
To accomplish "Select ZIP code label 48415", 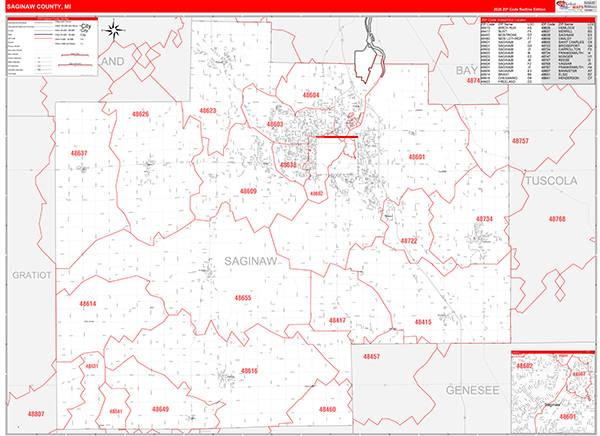I will (423, 322).
